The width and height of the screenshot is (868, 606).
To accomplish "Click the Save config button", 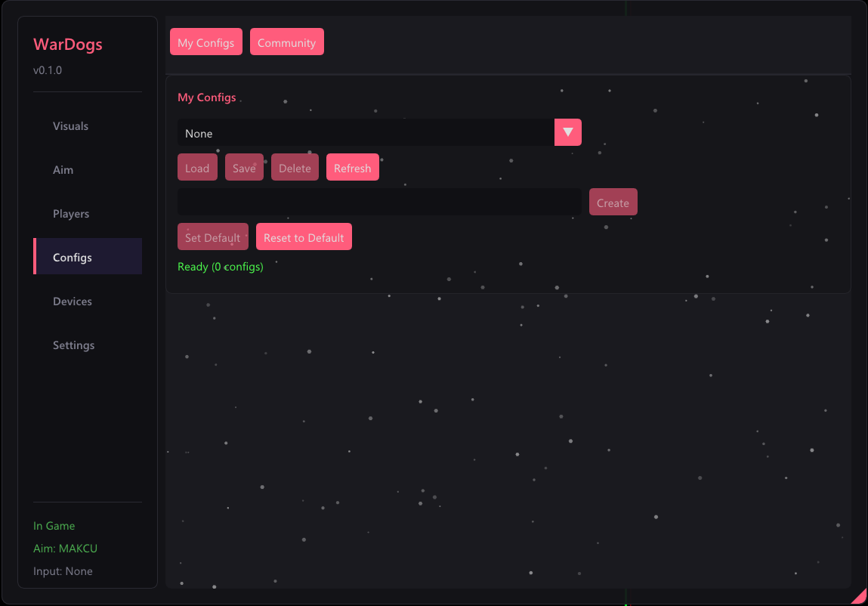I will coord(244,167).
